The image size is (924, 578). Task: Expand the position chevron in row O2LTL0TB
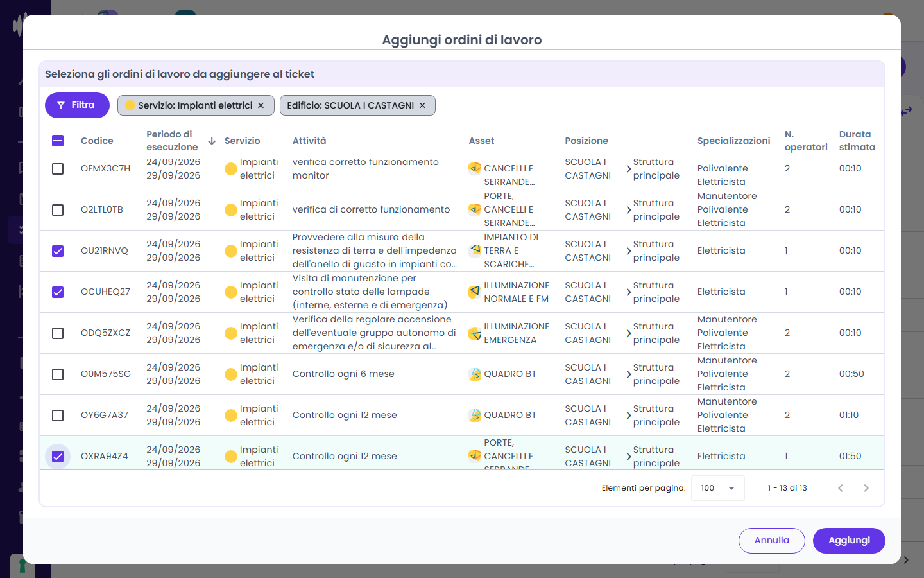point(628,210)
